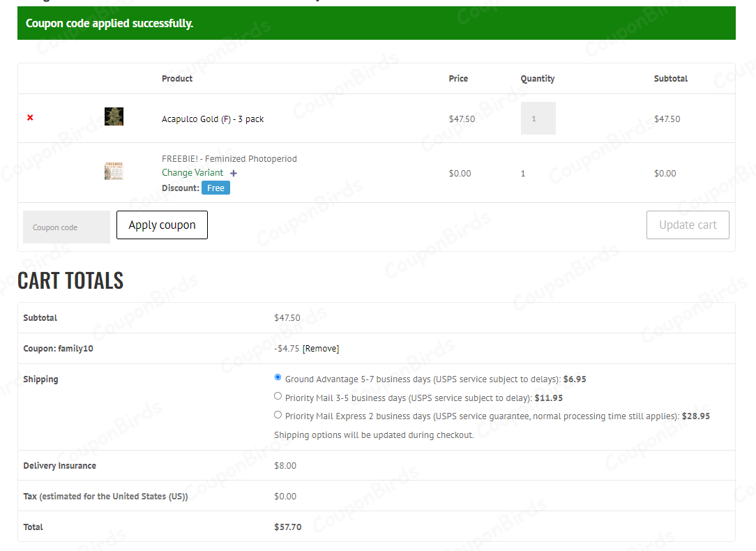756x551 pixels.
Task: Open the FREEBIE product thumbnail
Action: [114, 169]
